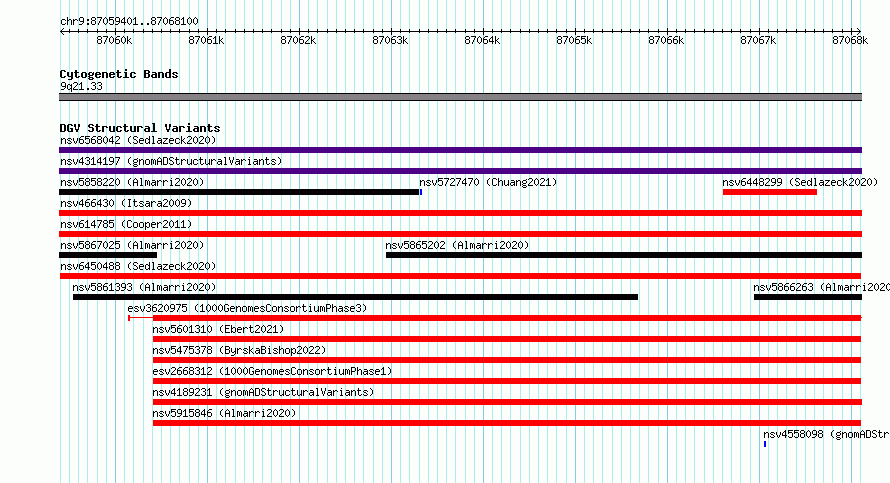
Task: Click the Cytogenetic Bands track title
Action: pos(119,74)
